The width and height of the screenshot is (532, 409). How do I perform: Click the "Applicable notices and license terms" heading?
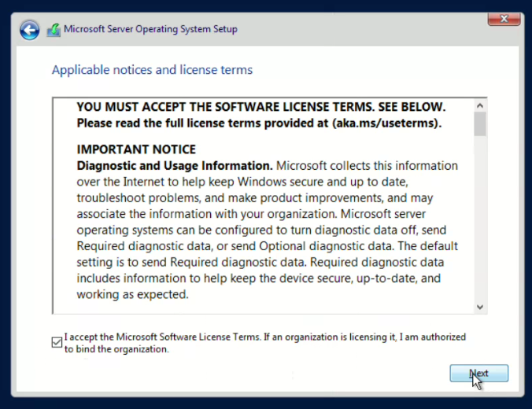coord(152,70)
